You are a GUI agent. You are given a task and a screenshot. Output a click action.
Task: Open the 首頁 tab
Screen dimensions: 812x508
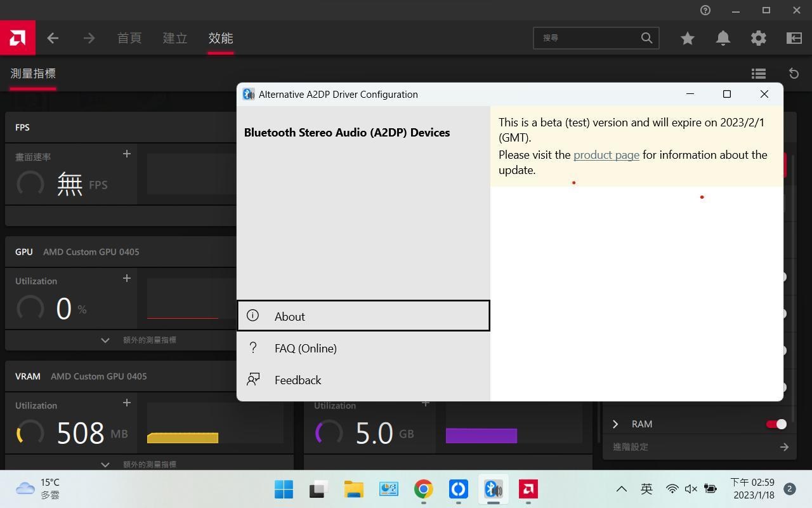129,38
